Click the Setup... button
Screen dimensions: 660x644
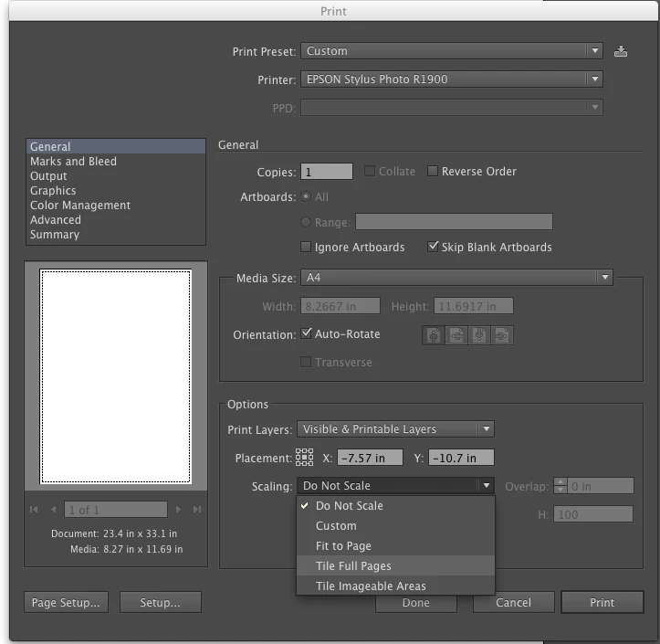161,602
